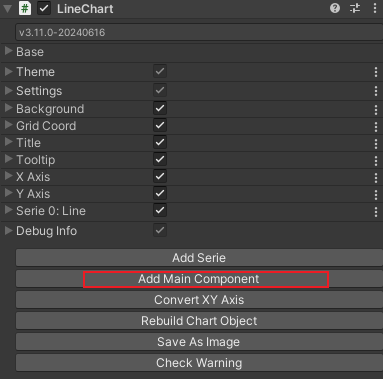Toggle the LineChart component enabled checkbox

pos(44,9)
